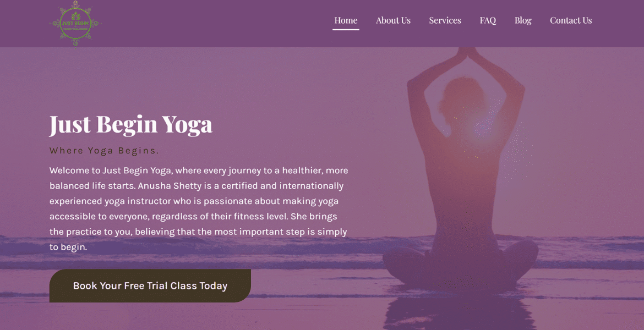The image size is (644, 330).
Task: Click the words 'to begin.' ending the paragraph
Action: tap(68, 247)
